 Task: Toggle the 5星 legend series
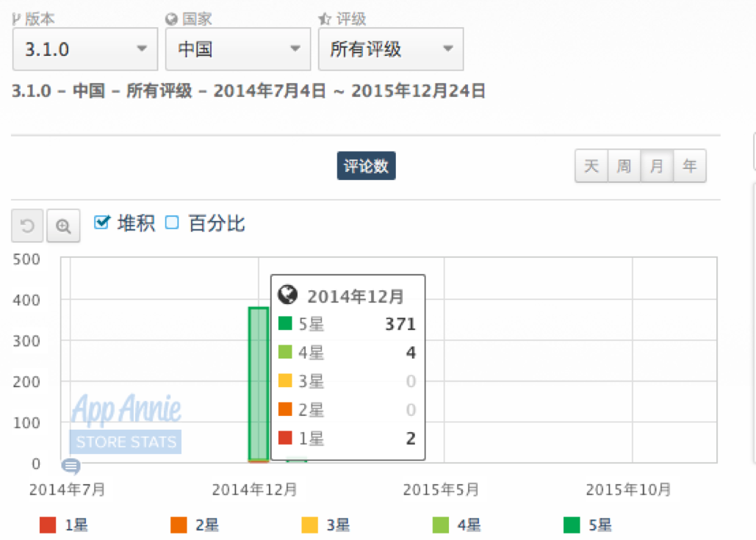pyautogui.click(x=587, y=525)
